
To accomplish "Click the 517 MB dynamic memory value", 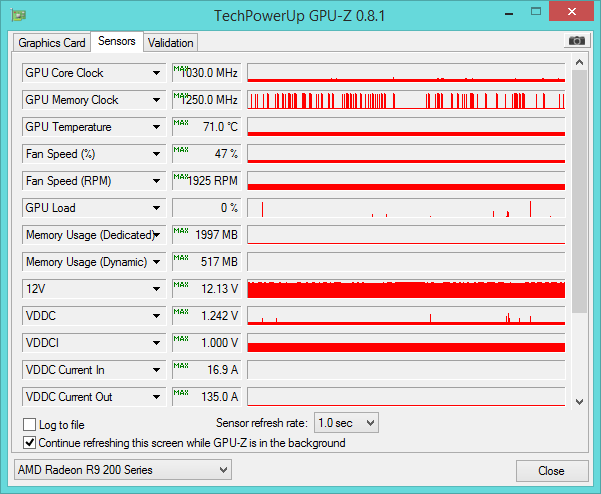I will (207, 262).
